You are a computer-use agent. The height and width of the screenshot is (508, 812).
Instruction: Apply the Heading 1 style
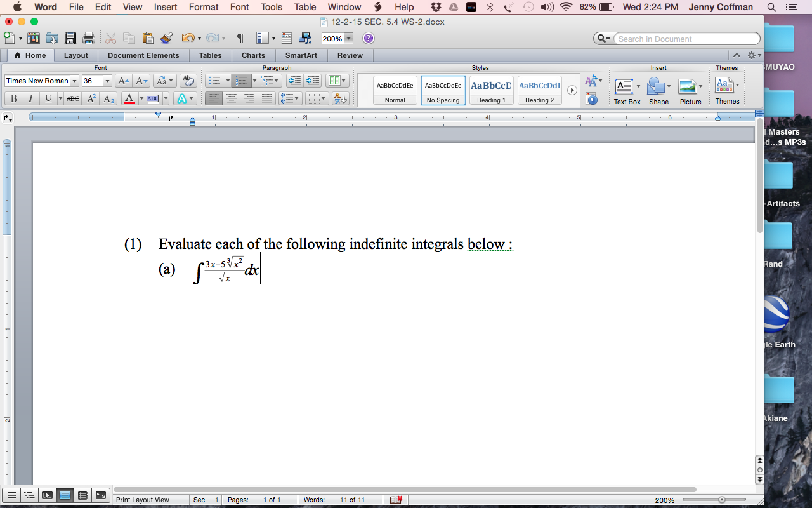491,90
